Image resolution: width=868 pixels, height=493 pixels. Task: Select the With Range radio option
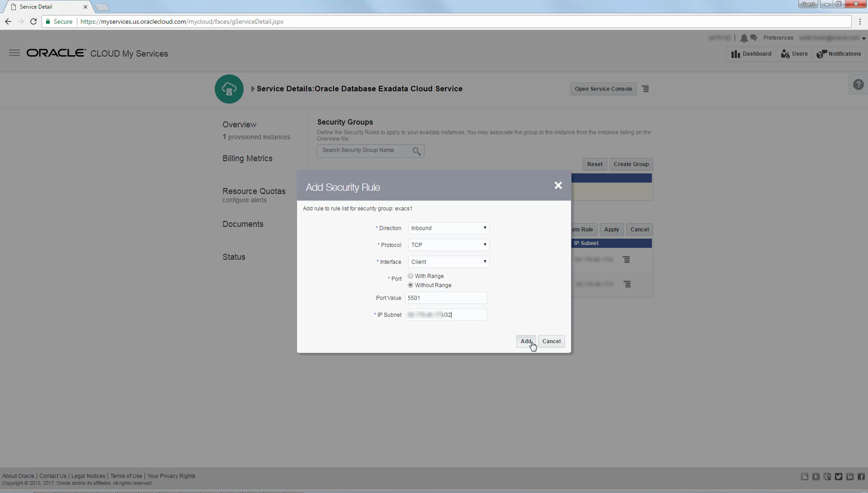tap(410, 276)
